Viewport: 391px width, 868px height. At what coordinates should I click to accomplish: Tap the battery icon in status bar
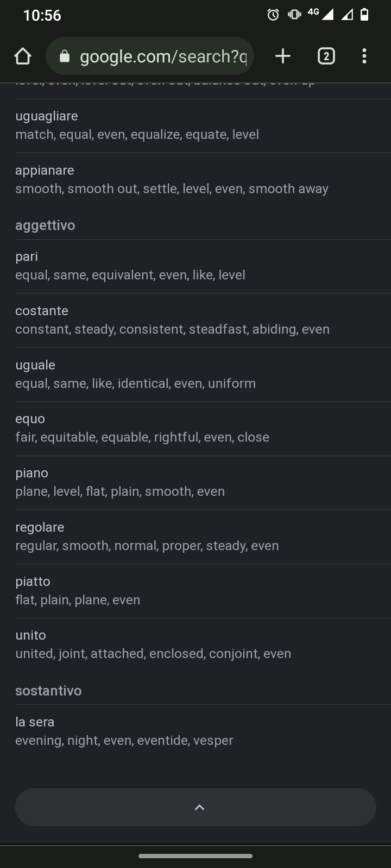[365, 15]
